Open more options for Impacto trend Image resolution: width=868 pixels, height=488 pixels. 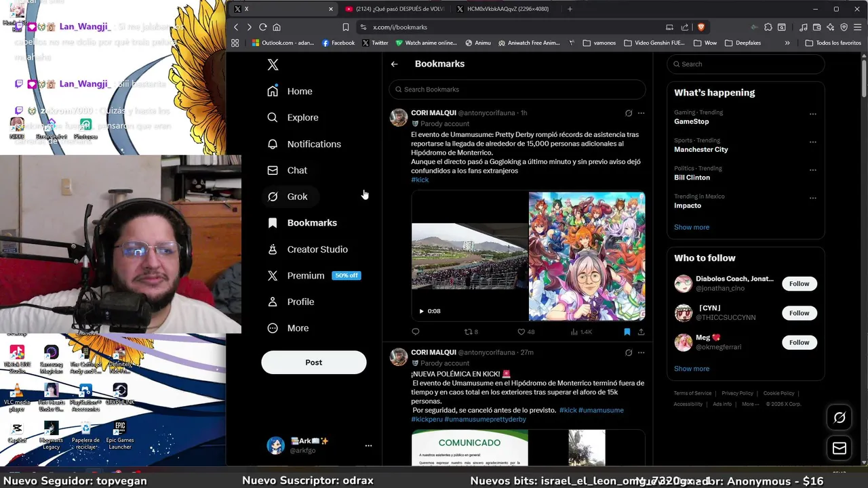[x=812, y=198]
